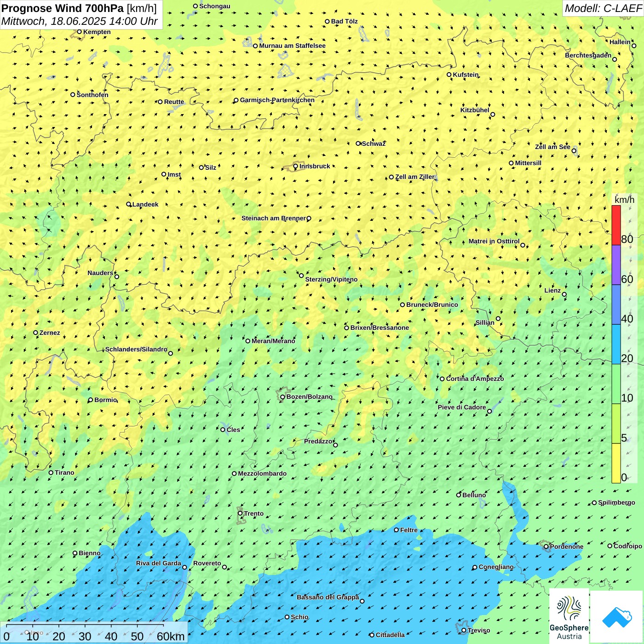Image resolution: width=644 pixels, height=644 pixels.
Task: Click the Belluno city label
Action: (x=474, y=495)
